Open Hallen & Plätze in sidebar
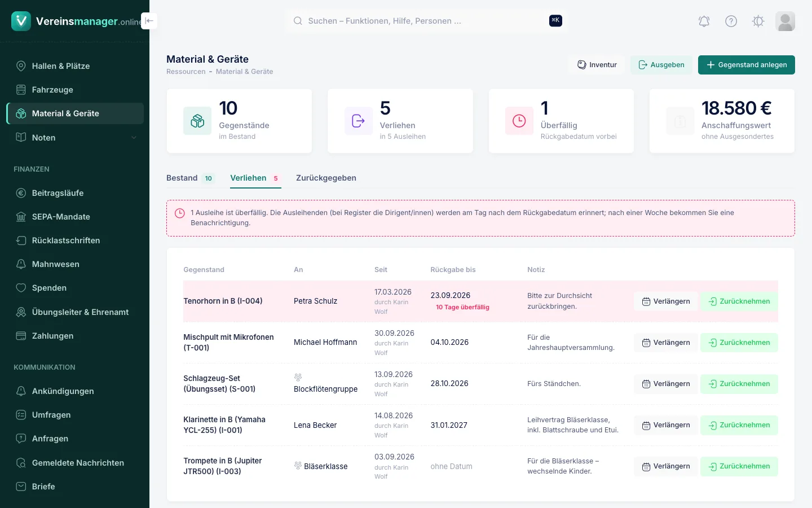 coord(75,66)
